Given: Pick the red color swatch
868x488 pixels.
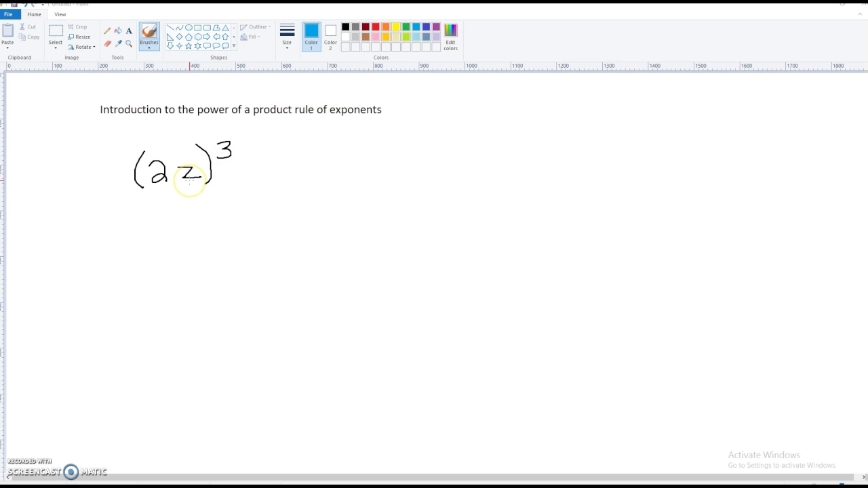Looking at the screenshot, I should tap(376, 27).
